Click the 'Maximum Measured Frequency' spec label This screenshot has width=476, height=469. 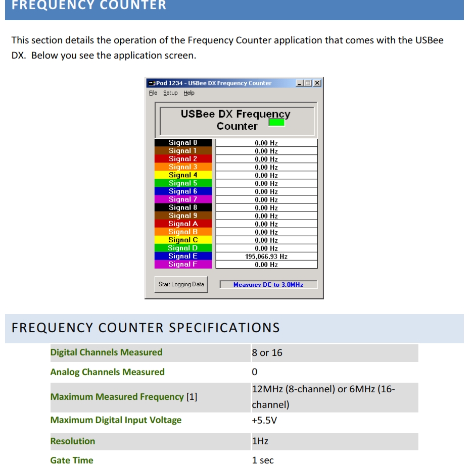point(117,397)
